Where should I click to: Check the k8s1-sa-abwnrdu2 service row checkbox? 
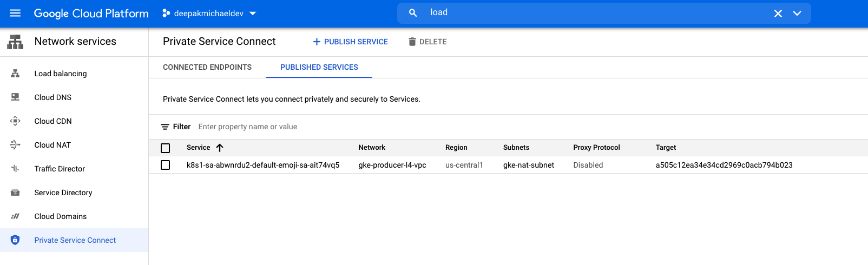coord(166,165)
